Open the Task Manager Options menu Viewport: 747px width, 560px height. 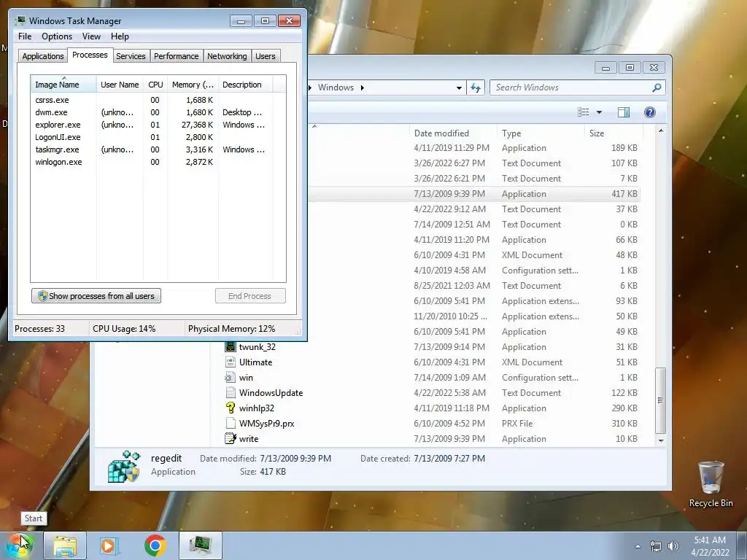pyautogui.click(x=57, y=36)
